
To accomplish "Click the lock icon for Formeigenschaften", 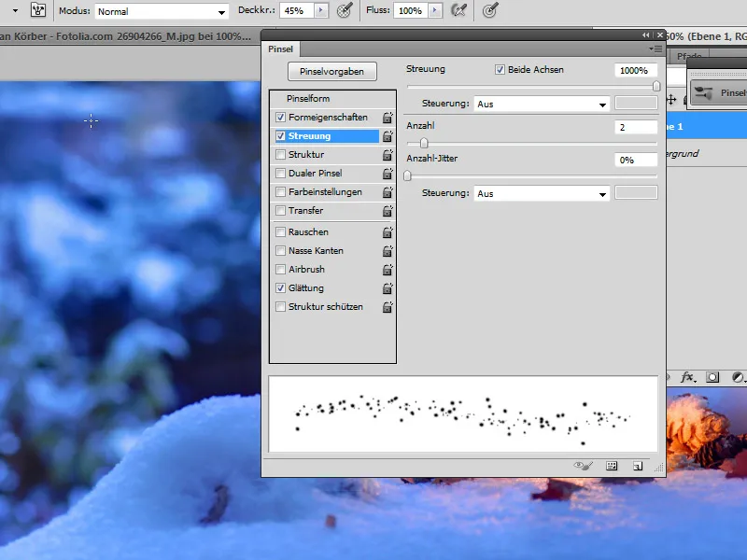I will [388, 118].
